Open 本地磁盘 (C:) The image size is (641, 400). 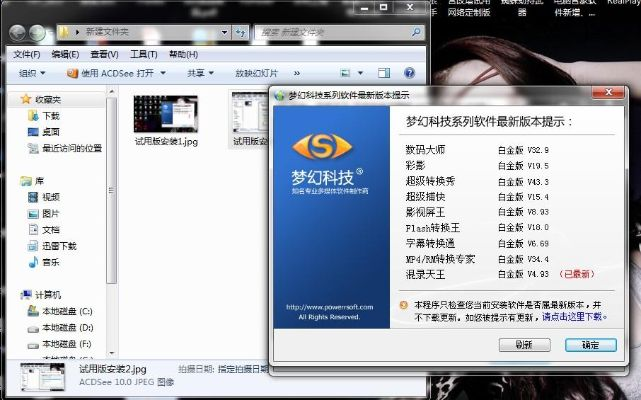(x=67, y=311)
